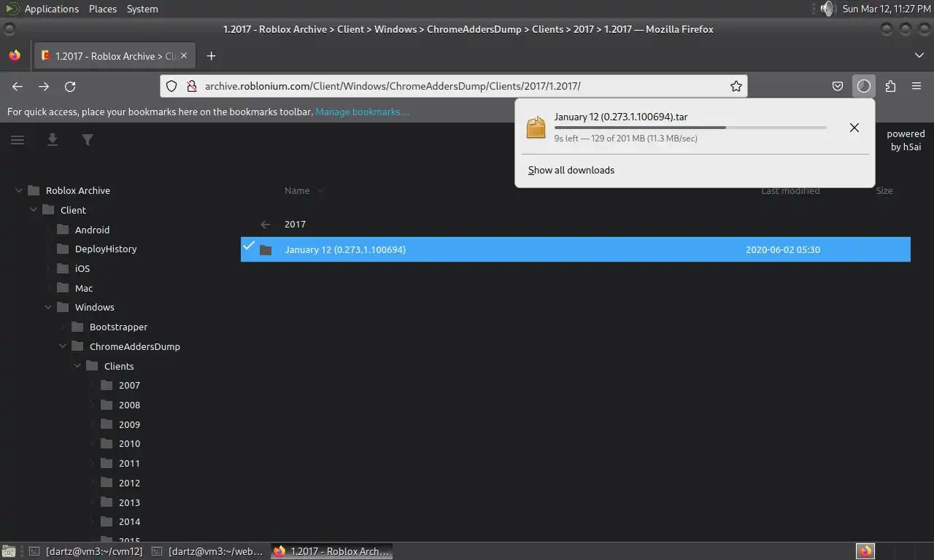Viewport: 934px width, 560px height.
Task: Click Show all downloads
Action: (571, 170)
